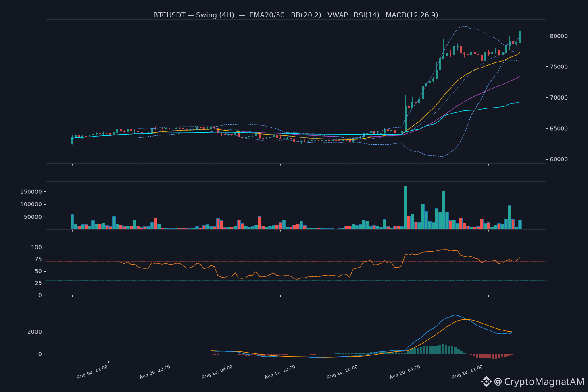Select the 0 label on MACD axis
The image size is (588, 392).
pos(40,354)
